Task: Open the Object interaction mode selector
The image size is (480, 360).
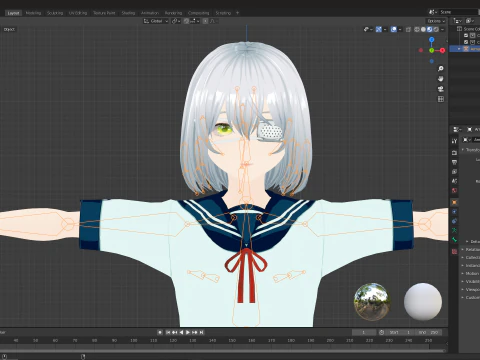Action: [x=9, y=29]
